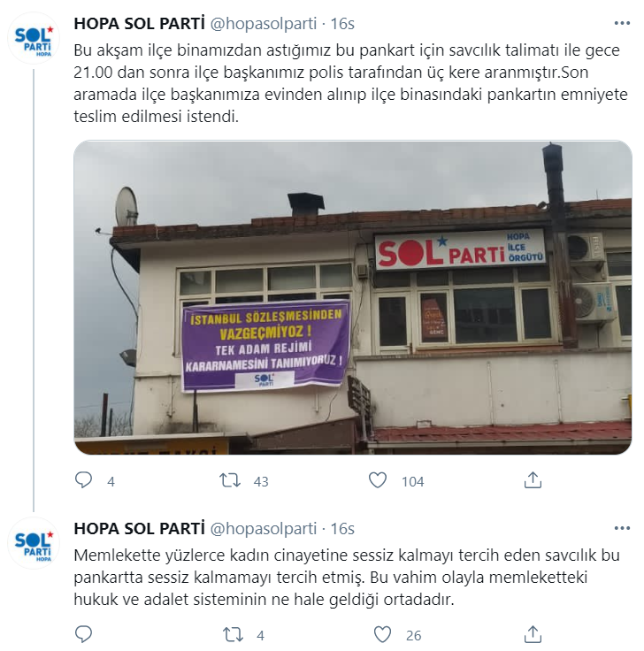This screenshot has height=651, width=644.
Task: Retweet the second tweet with 4 retweets
Action: point(233,634)
